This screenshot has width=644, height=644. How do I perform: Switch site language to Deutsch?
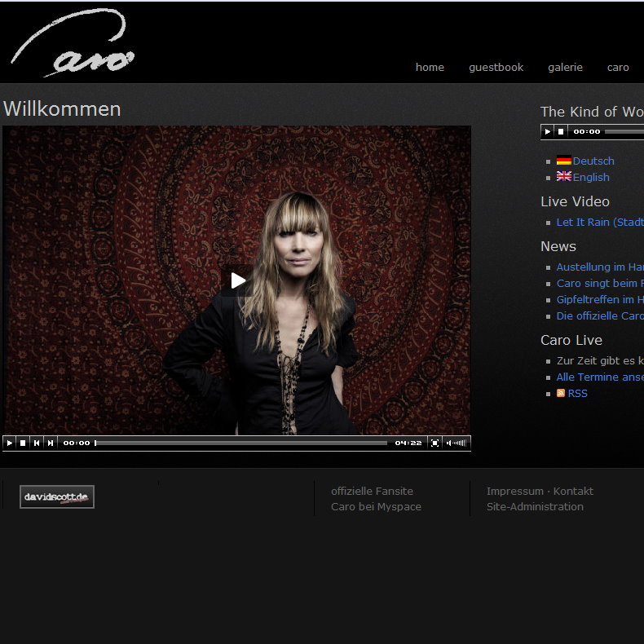coord(593,161)
